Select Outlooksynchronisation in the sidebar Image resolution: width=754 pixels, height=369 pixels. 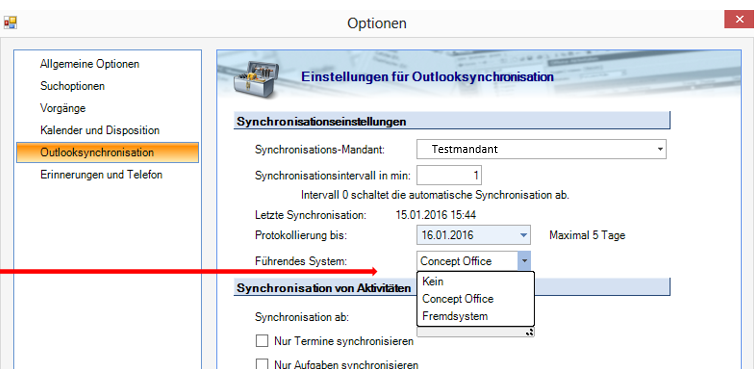pos(107,153)
